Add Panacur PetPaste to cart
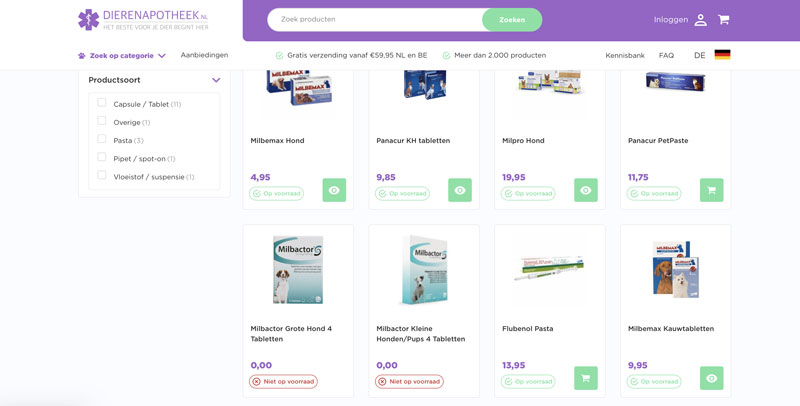Screen dimensions: 800x406 pyautogui.click(x=712, y=190)
